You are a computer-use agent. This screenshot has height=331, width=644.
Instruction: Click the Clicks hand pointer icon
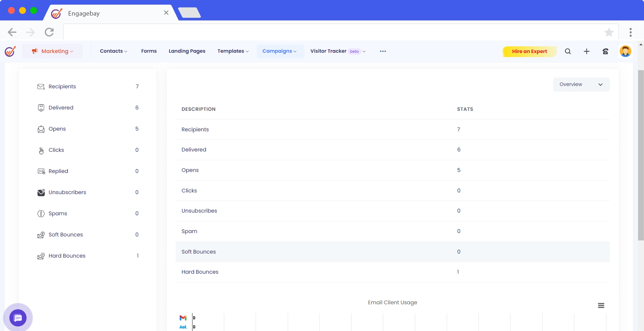pyautogui.click(x=41, y=150)
